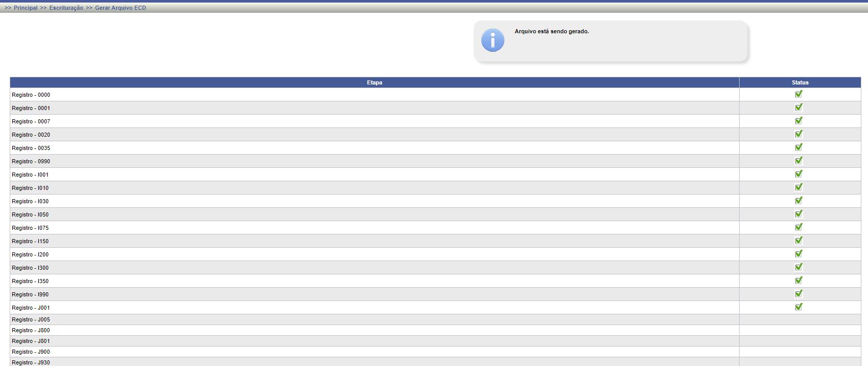This screenshot has width=868, height=366.
Task: Click the 'Arquivo está sendo gerado.' message
Action: 551,31
